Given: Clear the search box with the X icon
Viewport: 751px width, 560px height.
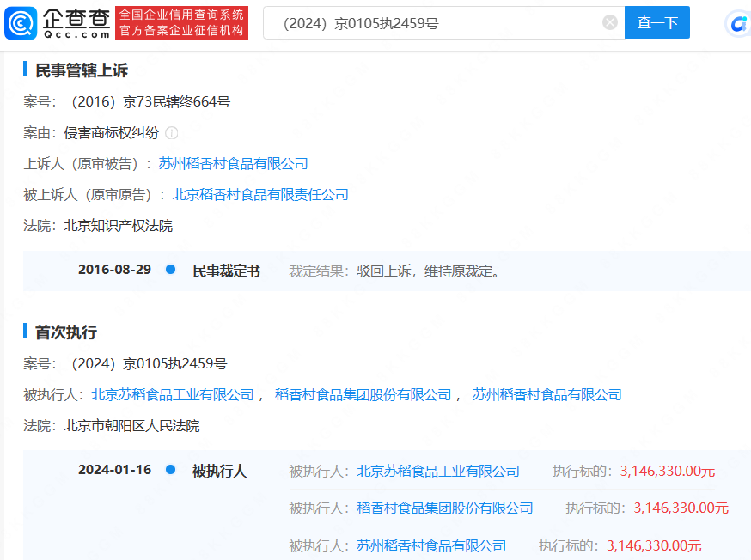Looking at the screenshot, I should tap(609, 23).
